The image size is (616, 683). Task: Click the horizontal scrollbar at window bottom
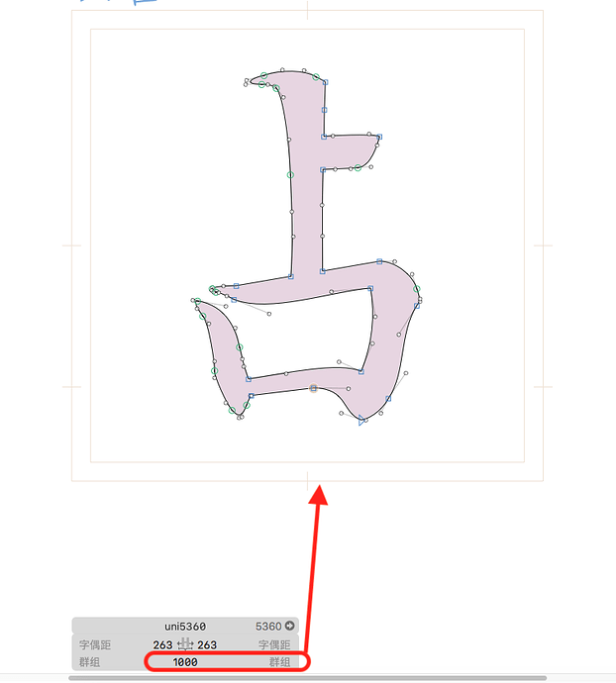[307, 678]
